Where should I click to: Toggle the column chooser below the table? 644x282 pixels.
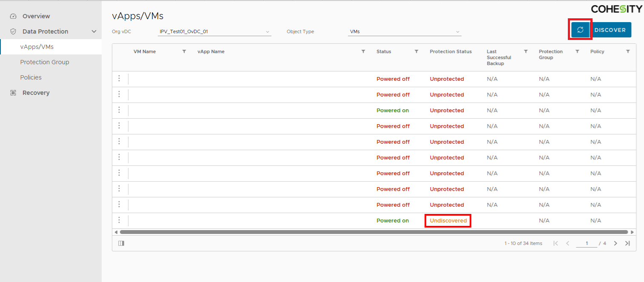coord(121,243)
